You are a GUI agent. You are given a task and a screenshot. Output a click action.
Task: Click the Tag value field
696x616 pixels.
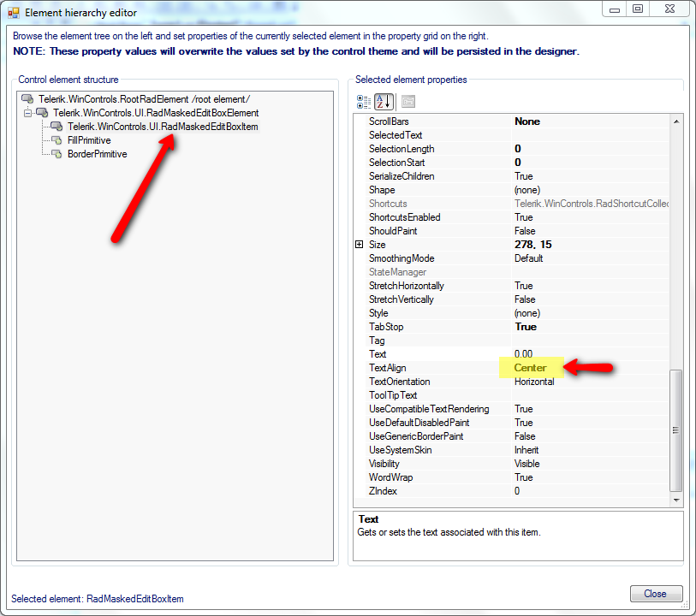tap(591, 341)
